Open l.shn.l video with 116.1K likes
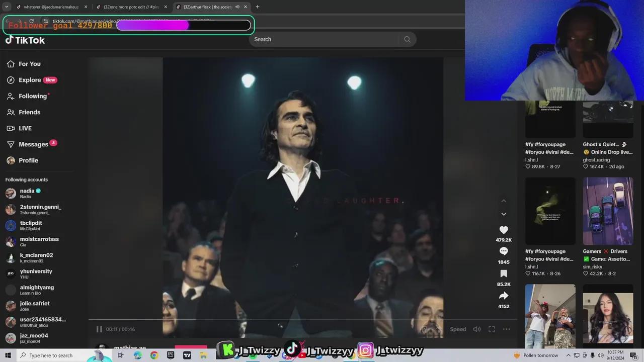The width and height of the screenshot is (644, 362). click(550, 211)
